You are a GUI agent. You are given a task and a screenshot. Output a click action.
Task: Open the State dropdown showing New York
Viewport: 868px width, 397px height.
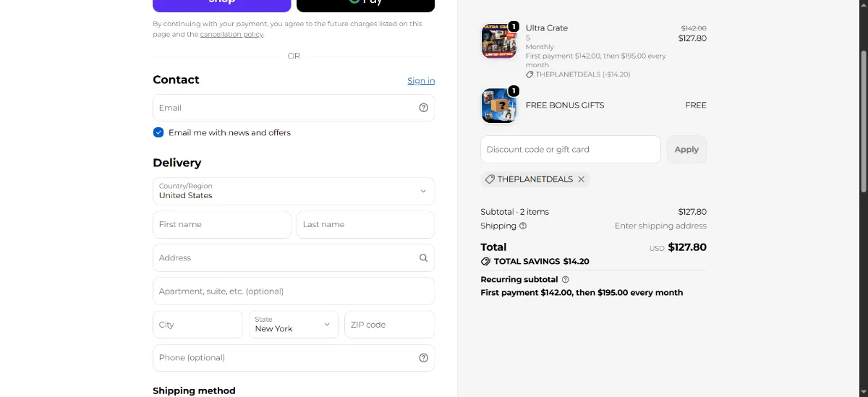[x=294, y=325]
